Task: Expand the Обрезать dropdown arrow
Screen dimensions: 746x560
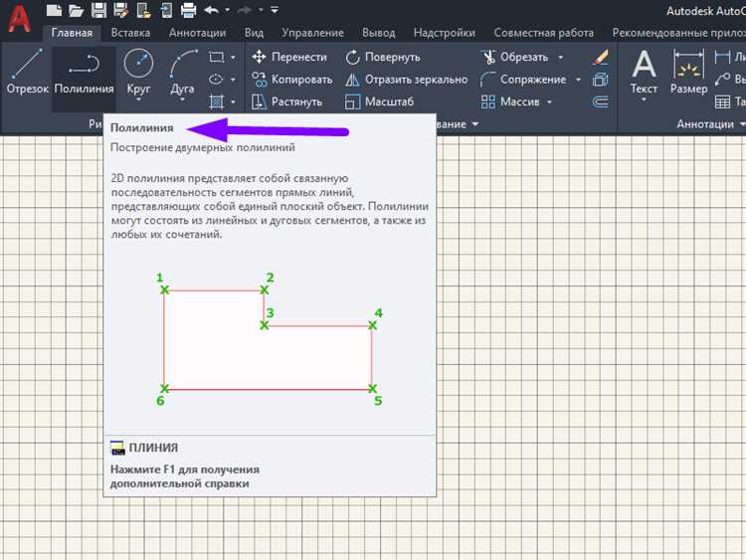Action: click(560, 58)
